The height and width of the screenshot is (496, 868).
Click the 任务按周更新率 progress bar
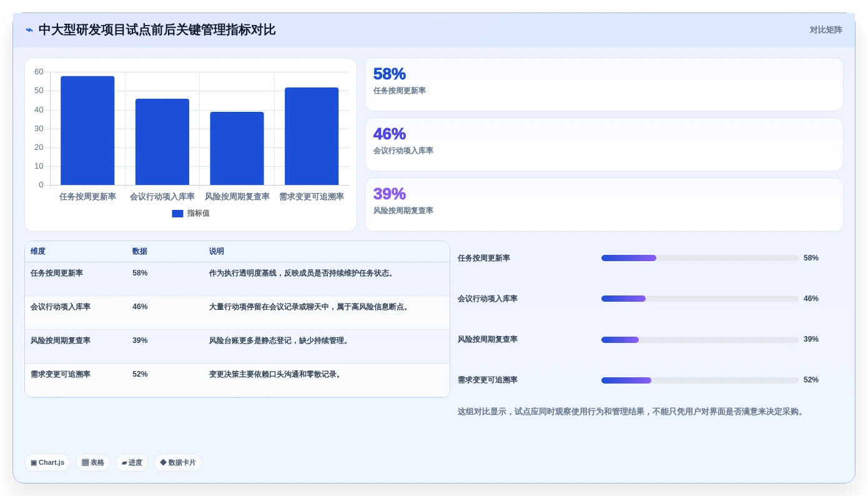pos(699,258)
